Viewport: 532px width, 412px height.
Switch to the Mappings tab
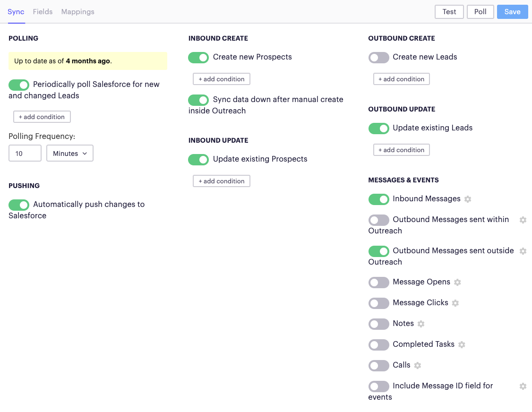[77, 11]
